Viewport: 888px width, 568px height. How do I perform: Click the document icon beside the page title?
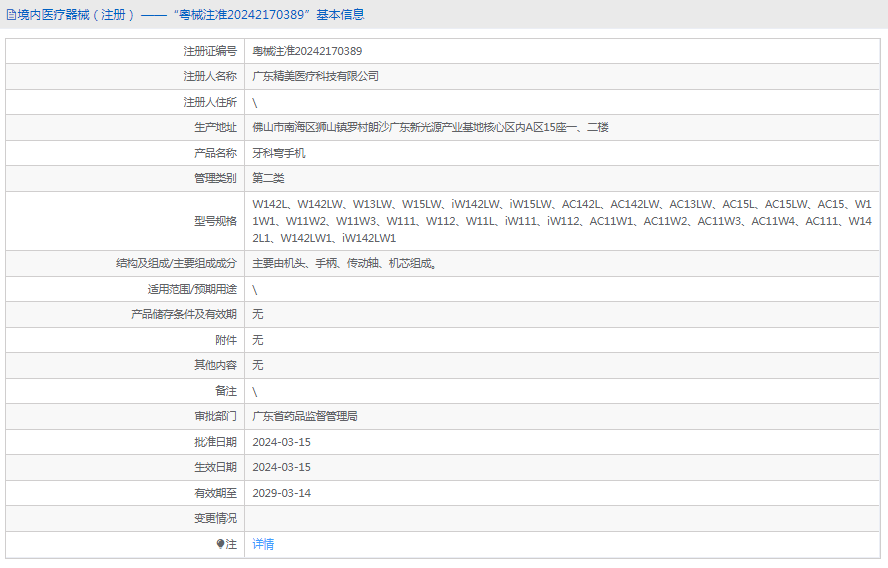11,15
